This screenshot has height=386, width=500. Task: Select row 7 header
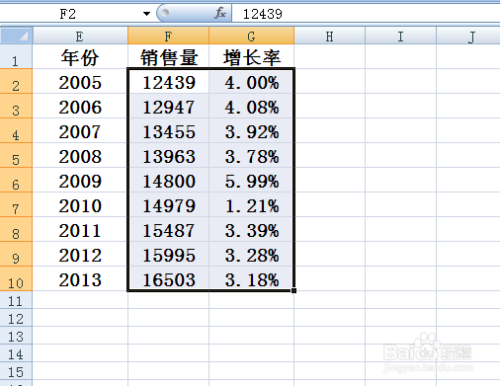pos(16,205)
